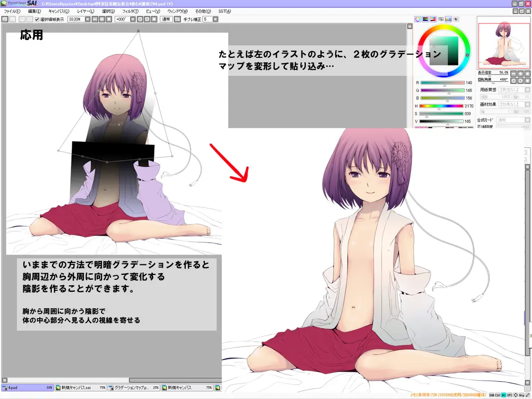The height and width of the screenshot is (399, 532).
Task: Pick a color in the color wheel square
Action: [444, 51]
